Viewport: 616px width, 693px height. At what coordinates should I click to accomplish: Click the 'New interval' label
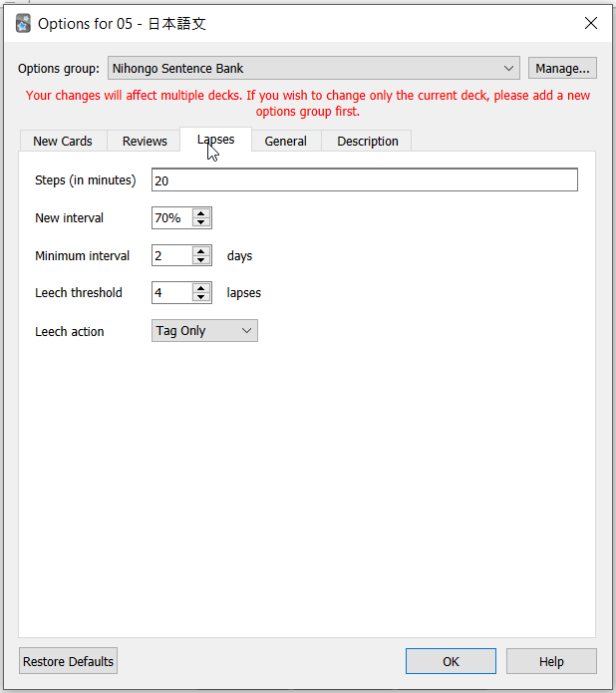coord(69,218)
